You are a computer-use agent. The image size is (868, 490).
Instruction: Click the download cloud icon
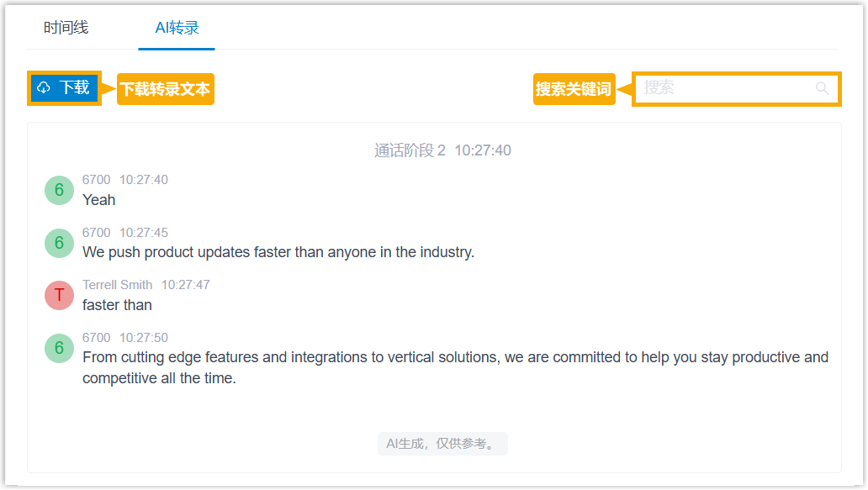44,88
